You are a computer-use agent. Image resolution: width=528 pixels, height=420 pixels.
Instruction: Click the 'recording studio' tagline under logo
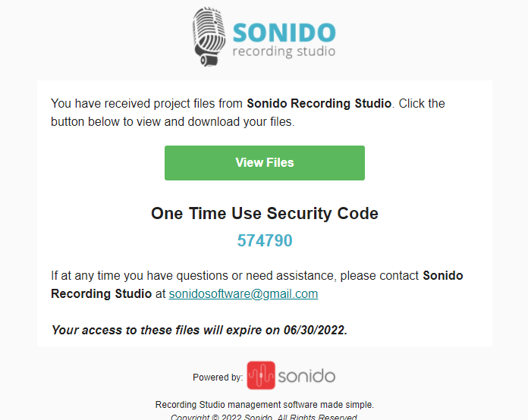tap(284, 52)
